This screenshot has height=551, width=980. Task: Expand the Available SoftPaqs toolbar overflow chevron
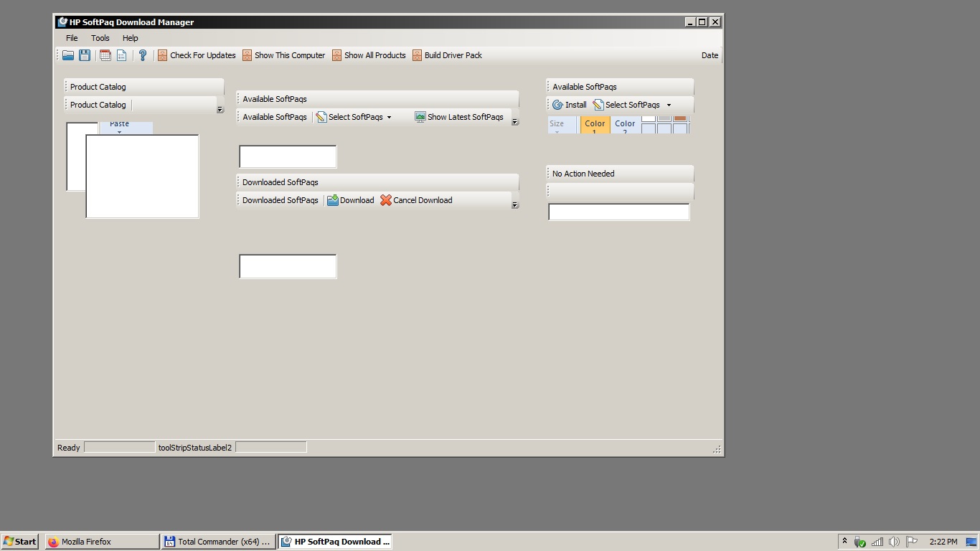(514, 121)
